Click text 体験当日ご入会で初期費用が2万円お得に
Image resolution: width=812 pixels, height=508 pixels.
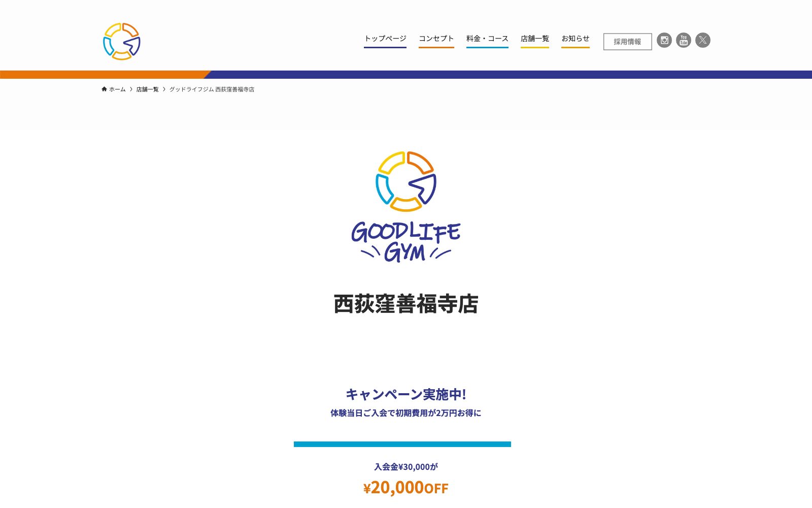coord(406,413)
